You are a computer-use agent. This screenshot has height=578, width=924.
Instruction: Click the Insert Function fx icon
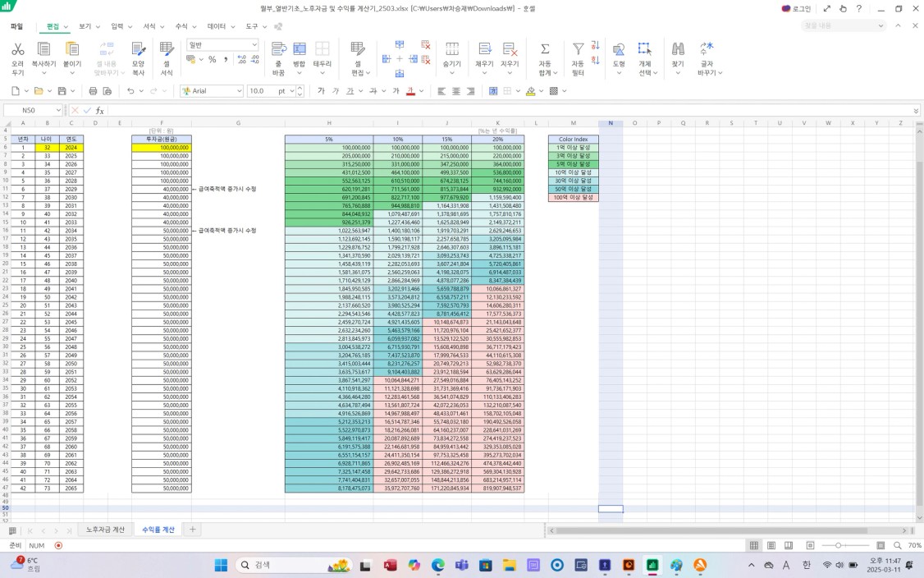pos(100,110)
